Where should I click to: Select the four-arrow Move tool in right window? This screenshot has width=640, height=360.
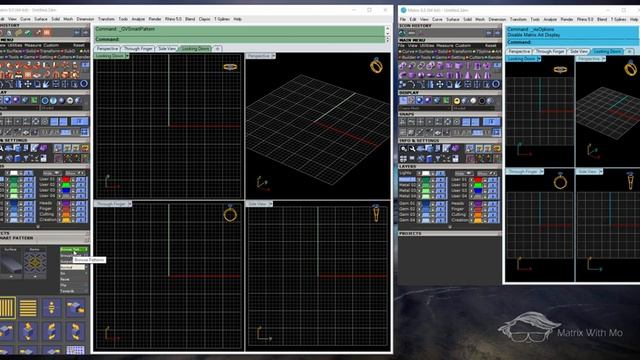pyautogui.click(x=440, y=84)
